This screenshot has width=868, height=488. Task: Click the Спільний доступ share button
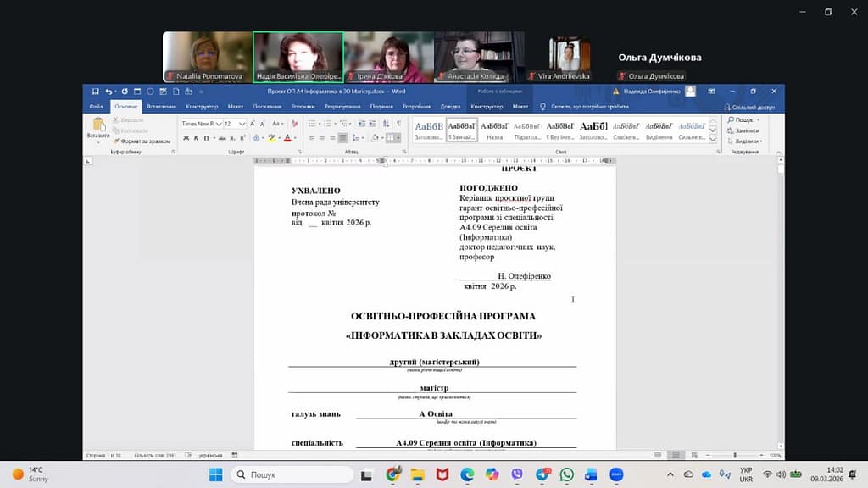point(749,107)
